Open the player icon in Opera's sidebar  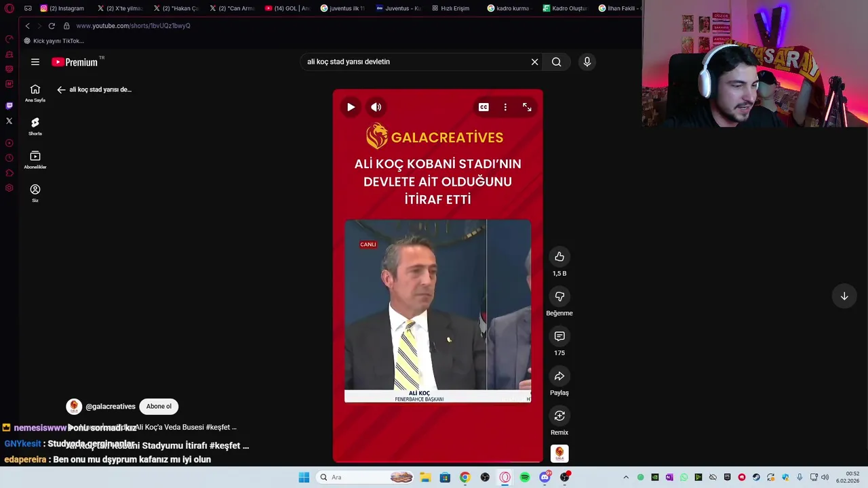[9, 143]
